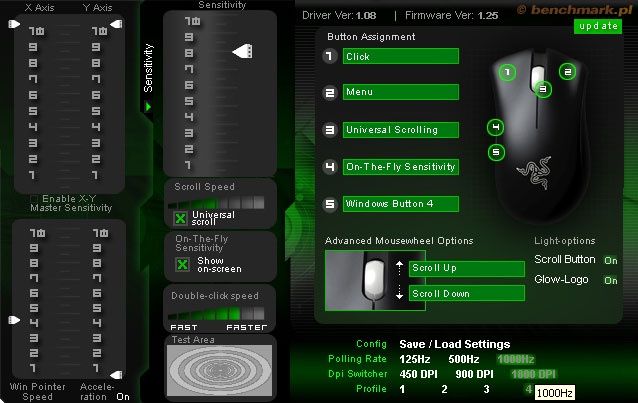Click the mousewheel preview image

point(375,280)
